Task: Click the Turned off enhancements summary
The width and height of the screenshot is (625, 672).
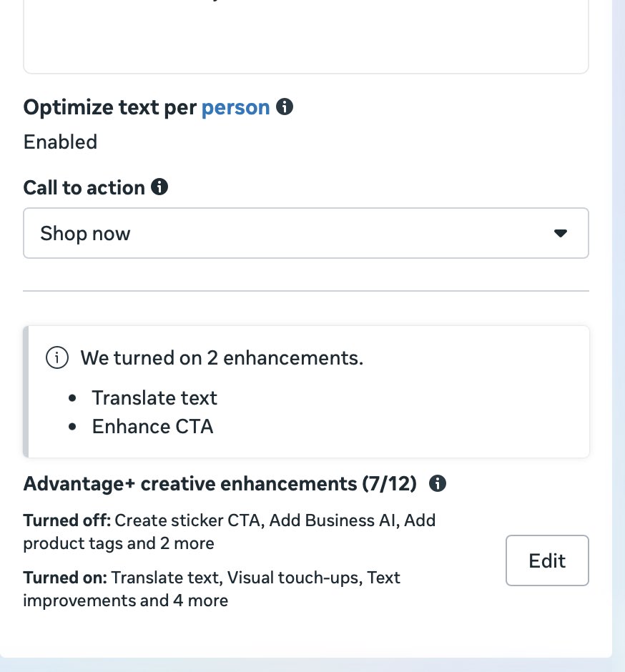Action: click(x=230, y=532)
